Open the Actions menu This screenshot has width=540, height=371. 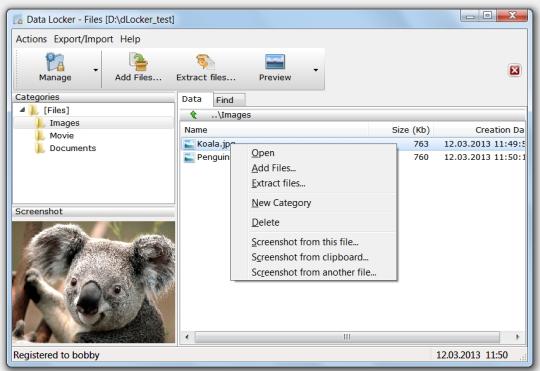tap(31, 39)
